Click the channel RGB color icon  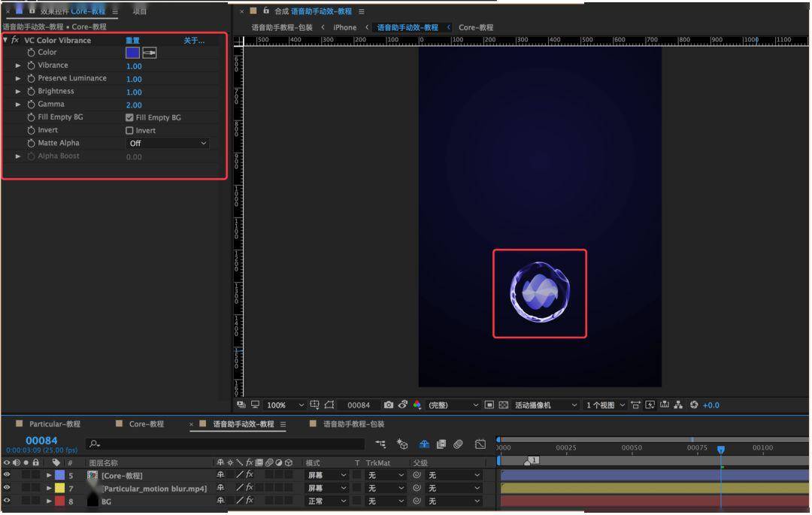coord(417,404)
